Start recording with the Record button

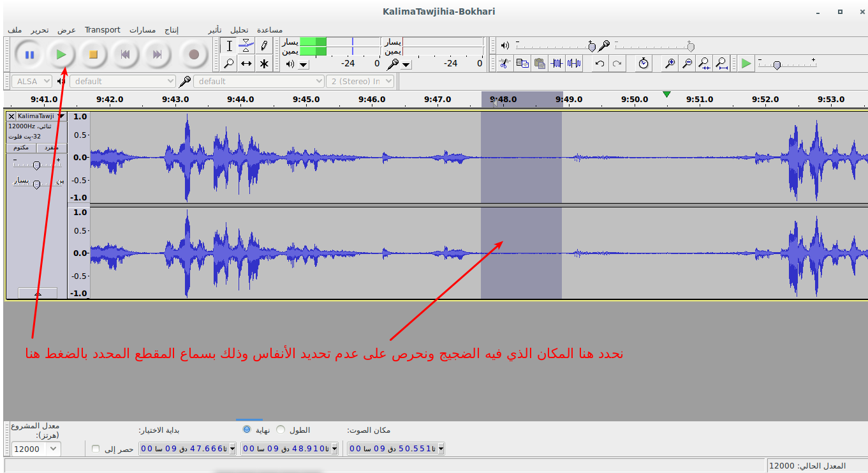(x=194, y=54)
